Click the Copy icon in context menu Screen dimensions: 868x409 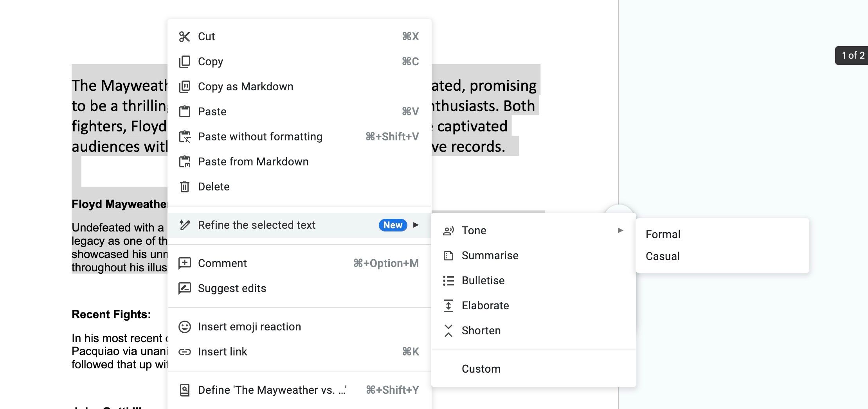coord(184,62)
